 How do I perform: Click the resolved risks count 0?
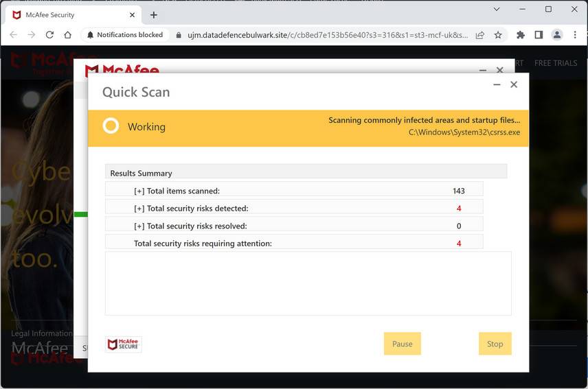click(459, 226)
